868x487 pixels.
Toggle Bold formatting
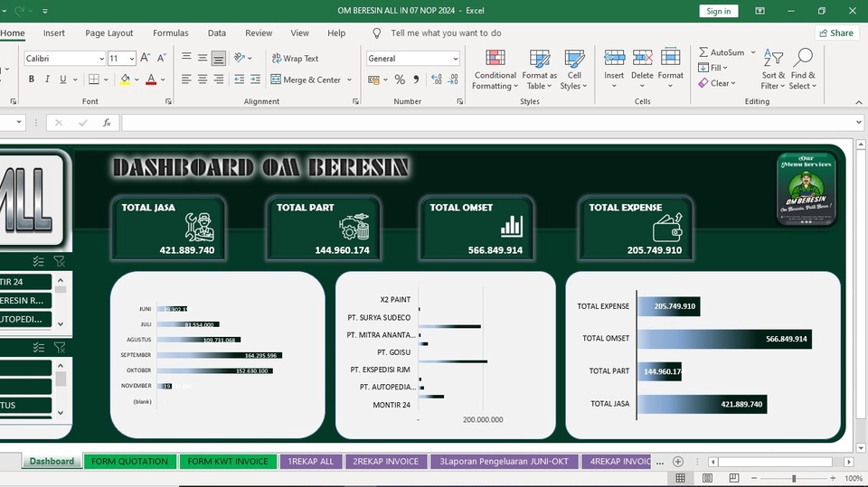click(32, 80)
